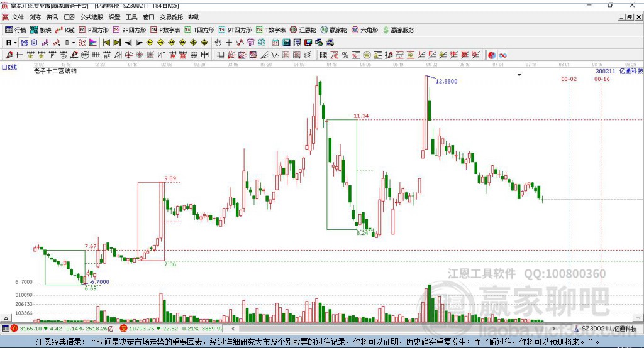Jump to last bar icon

tap(117, 43)
